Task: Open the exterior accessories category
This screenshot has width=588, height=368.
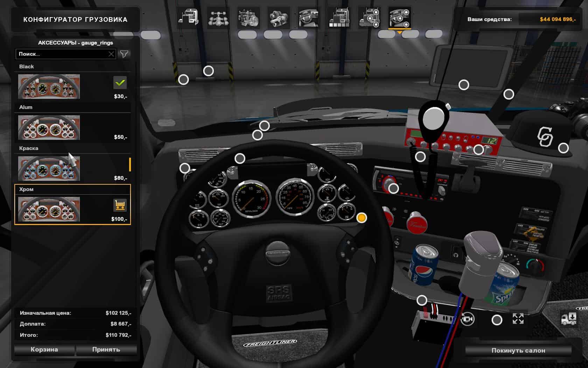Action: (x=369, y=18)
